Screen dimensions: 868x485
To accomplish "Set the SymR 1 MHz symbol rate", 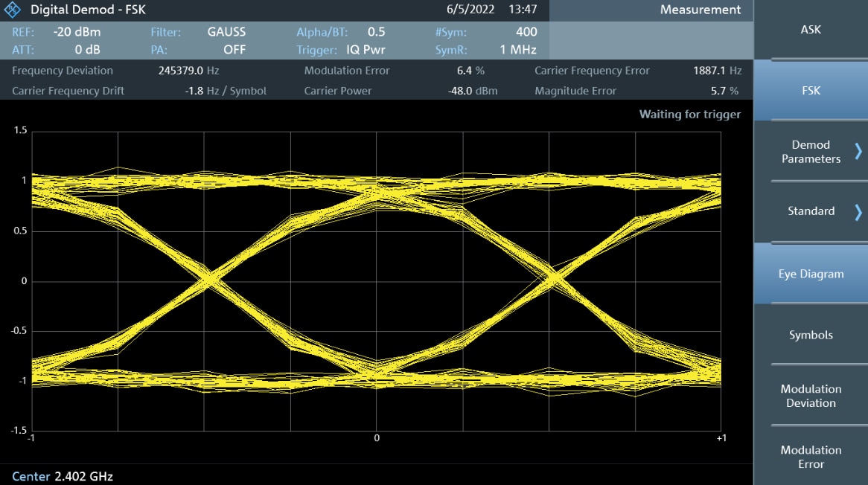I will coord(518,50).
